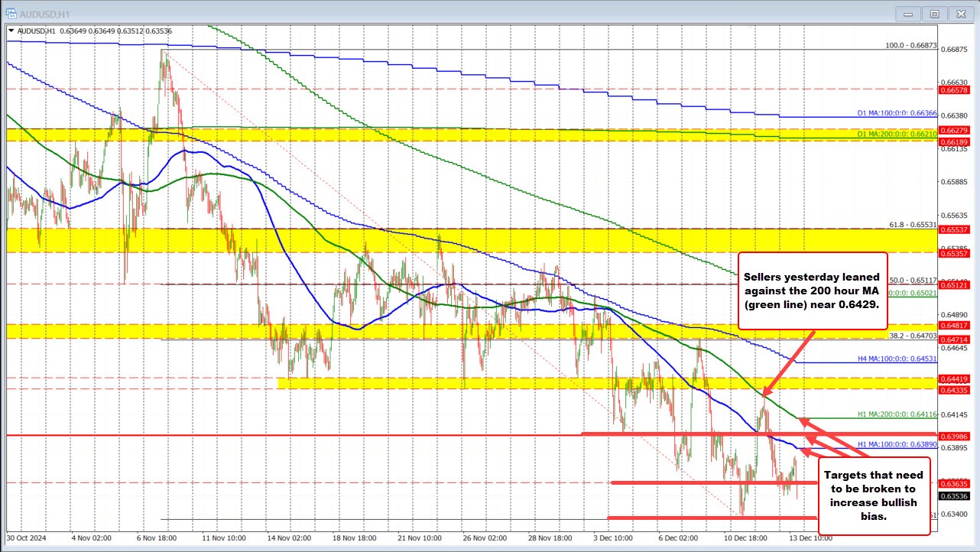Image resolution: width=980 pixels, height=552 pixels.
Task: Click the 30 Oct 2024 label on the time axis
Action: (x=27, y=538)
